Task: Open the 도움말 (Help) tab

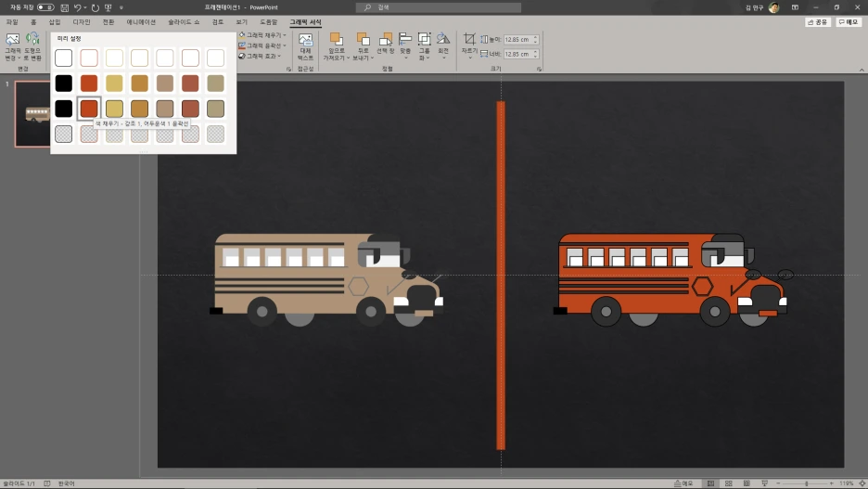Action: 269,22
